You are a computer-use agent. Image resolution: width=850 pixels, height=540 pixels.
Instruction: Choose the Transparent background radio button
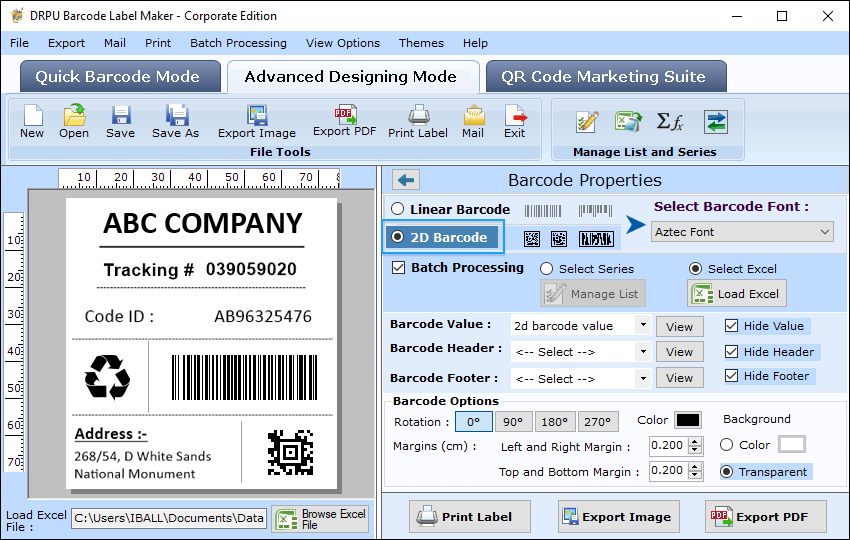[726, 472]
